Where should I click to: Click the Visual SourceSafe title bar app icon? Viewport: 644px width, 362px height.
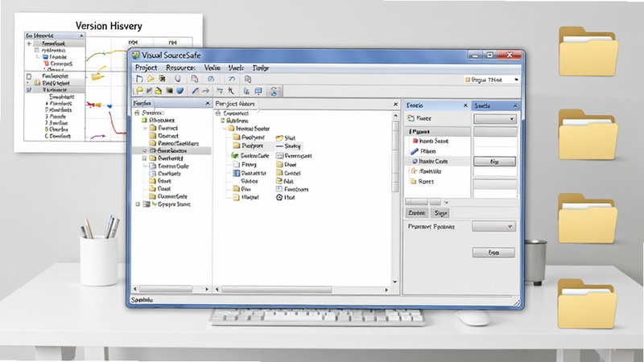coord(136,55)
